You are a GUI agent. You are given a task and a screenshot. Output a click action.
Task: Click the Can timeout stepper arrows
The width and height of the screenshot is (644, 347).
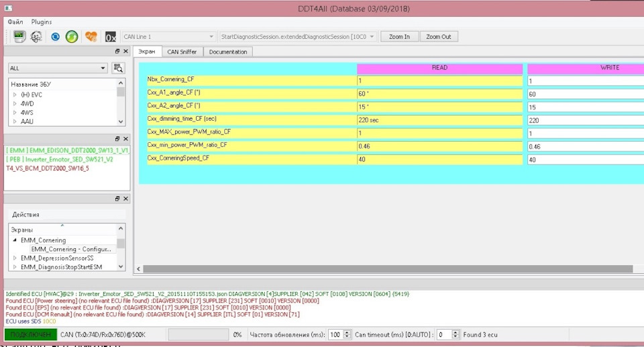[455, 335]
